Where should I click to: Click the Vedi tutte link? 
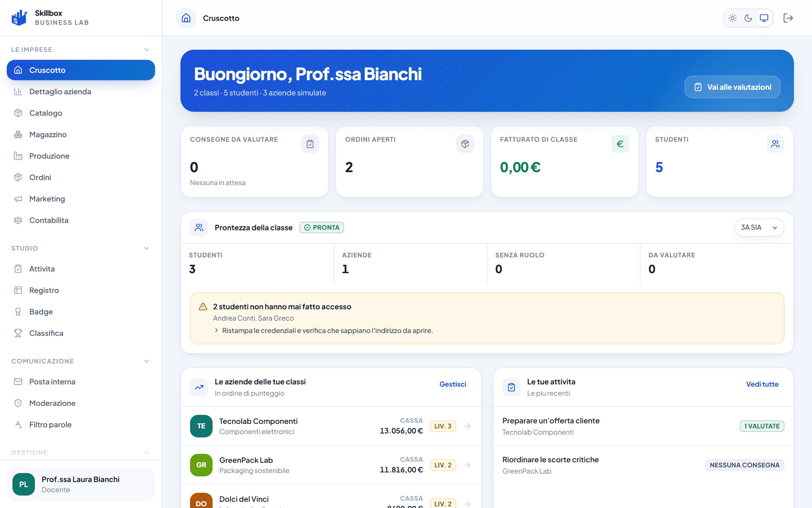click(x=762, y=384)
